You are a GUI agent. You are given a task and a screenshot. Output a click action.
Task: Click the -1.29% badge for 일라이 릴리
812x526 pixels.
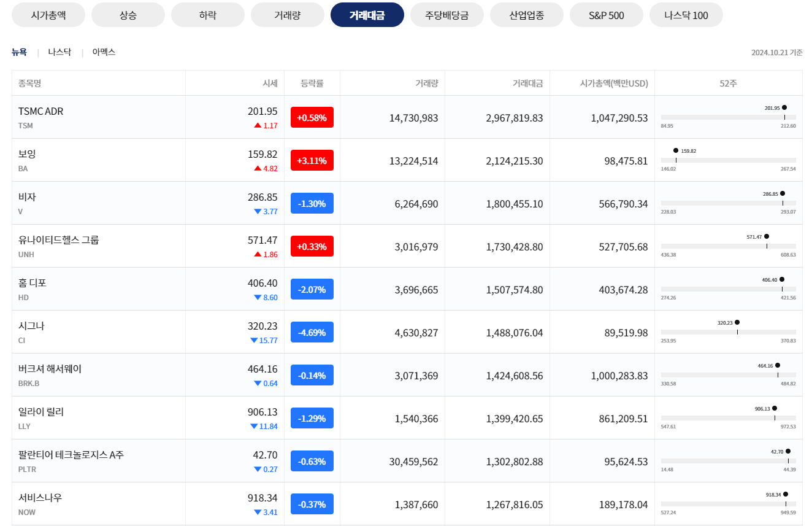pyautogui.click(x=312, y=418)
